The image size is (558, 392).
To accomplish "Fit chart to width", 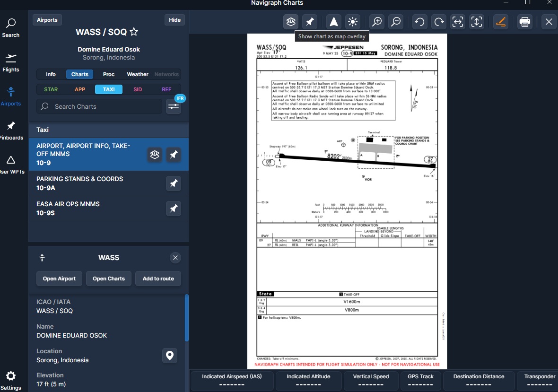I will click(458, 22).
